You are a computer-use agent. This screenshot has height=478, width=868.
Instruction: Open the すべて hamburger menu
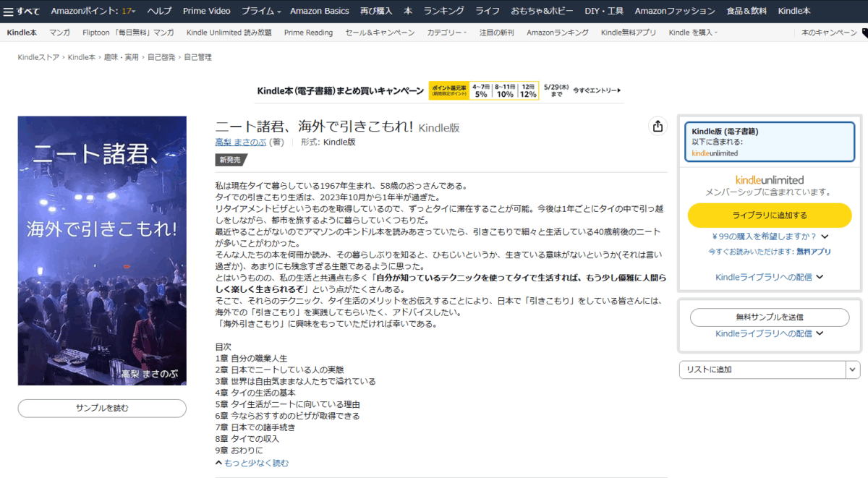tap(22, 11)
